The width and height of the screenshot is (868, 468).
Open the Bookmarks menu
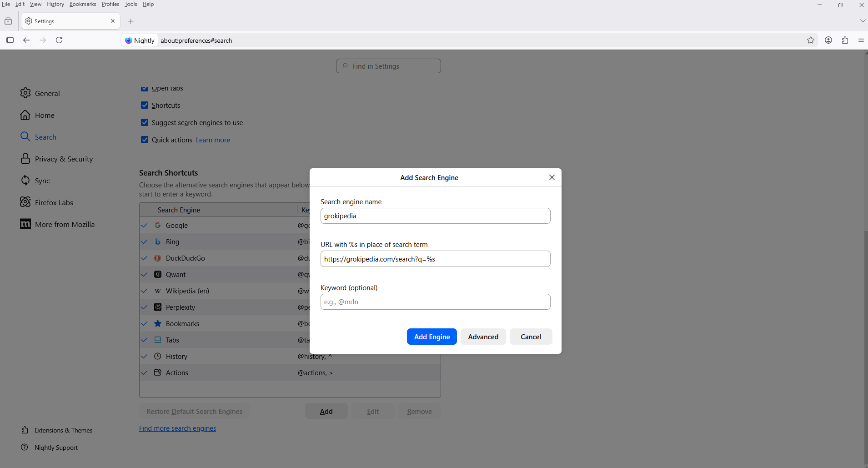click(x=82, y=4)
